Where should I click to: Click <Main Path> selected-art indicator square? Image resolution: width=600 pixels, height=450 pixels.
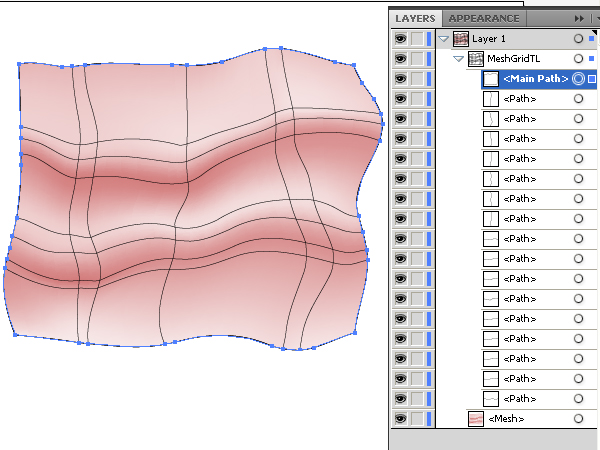tap(592, 79)
